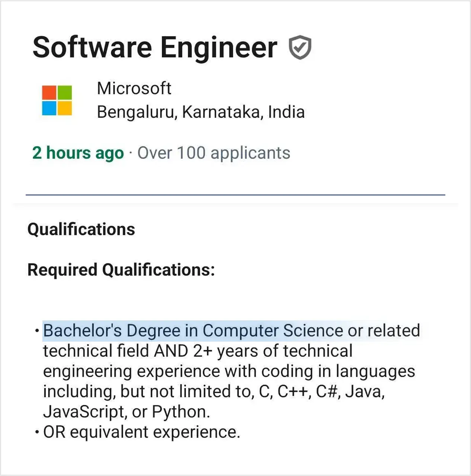Click Over 100 applicants text

[214, 153]
